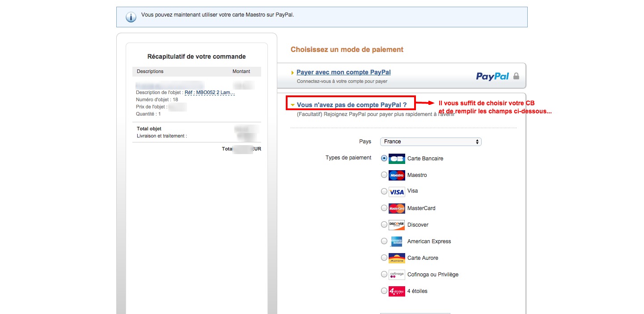Open the Pays dropdown showing France
This screenshot has height=314, width=644.
click(431, 142)
